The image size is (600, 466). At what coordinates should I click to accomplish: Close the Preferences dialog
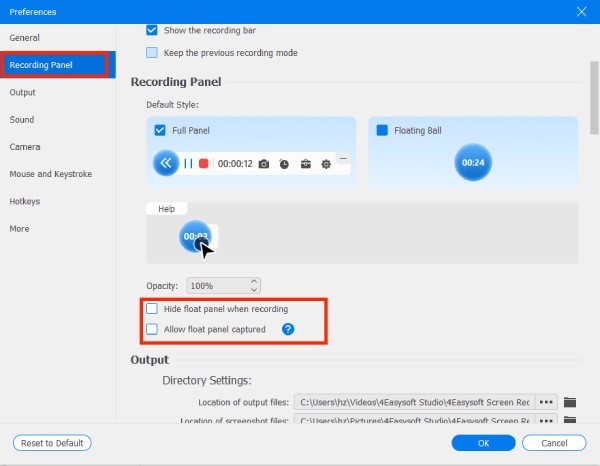pyautogui.click(x=581, y=12)
